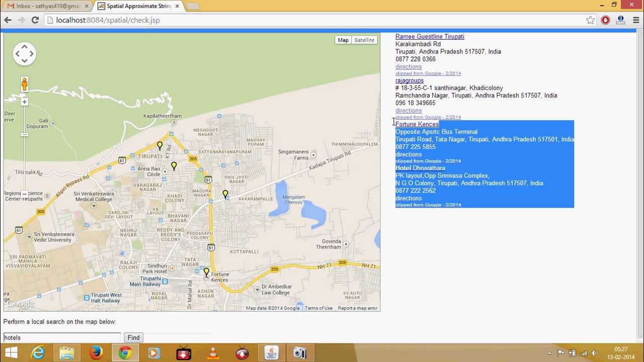644x362 pixels.
Task: Get directions for Hotel Dhruvathara
Action: pyautogui.click(x=409, y=198)
